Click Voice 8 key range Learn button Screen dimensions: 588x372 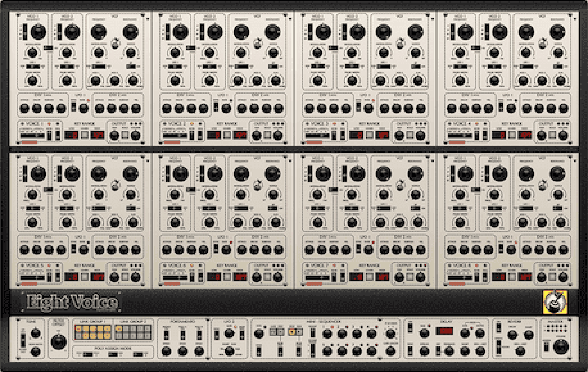[x=512, y=277]
